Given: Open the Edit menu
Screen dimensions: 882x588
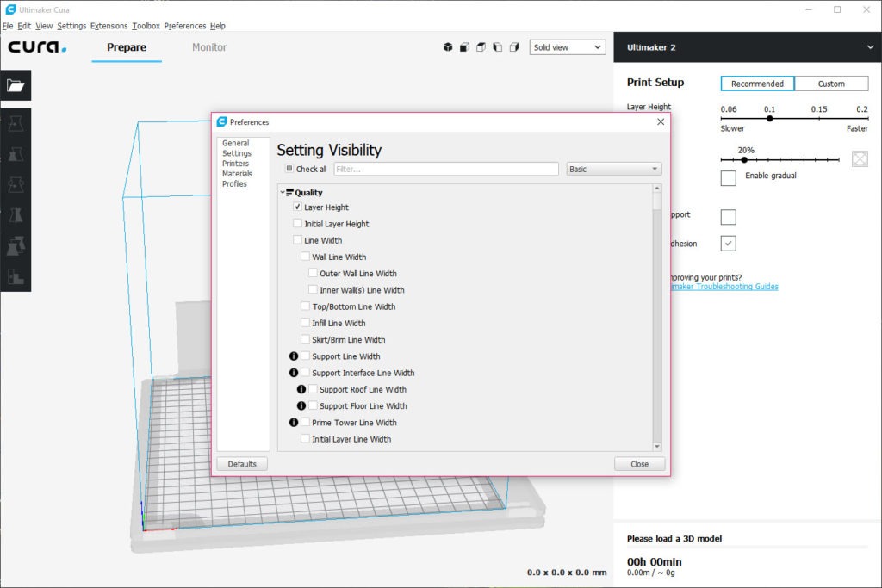Looking at the screenshot, I should click(x=24, y=26).
